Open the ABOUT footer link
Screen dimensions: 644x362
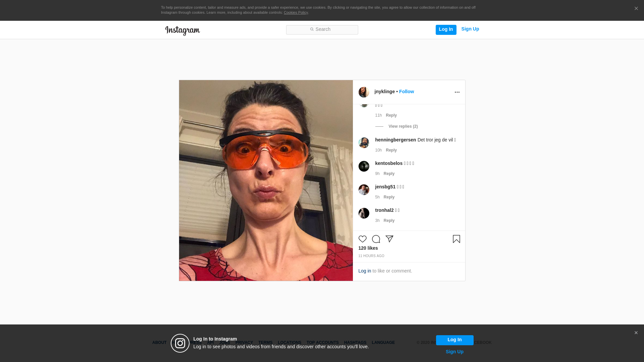pos(159,343)
